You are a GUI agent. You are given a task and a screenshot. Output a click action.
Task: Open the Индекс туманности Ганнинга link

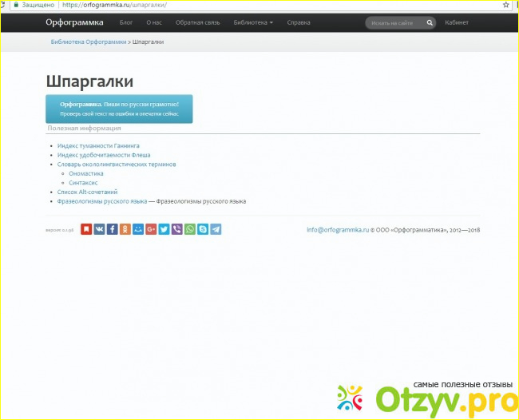point(98,146)
